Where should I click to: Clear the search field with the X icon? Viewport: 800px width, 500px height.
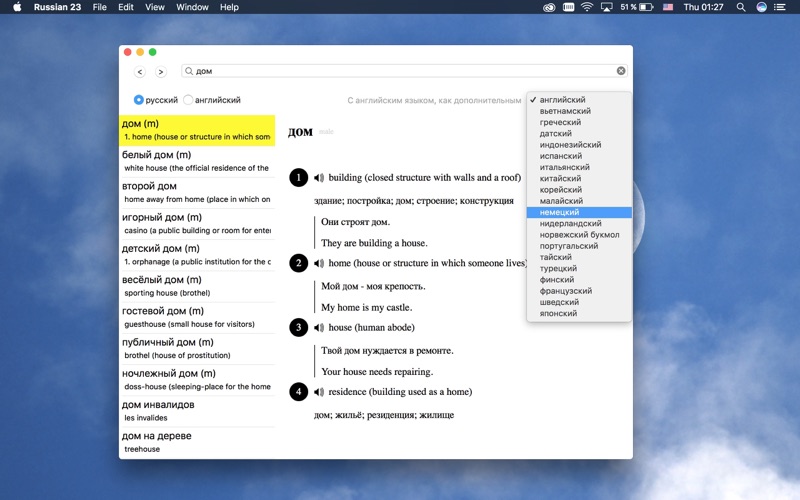[621, 71]
